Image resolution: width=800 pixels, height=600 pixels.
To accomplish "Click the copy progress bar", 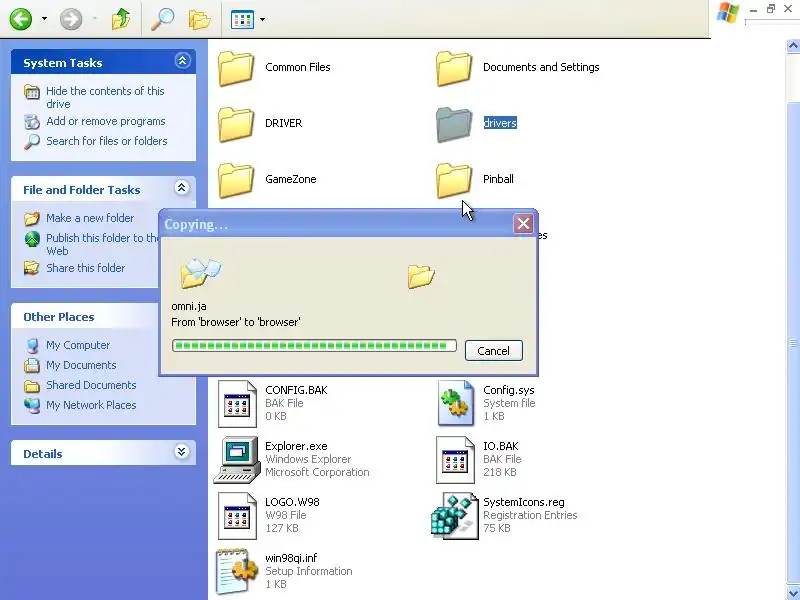I will [x=314, y=346].
